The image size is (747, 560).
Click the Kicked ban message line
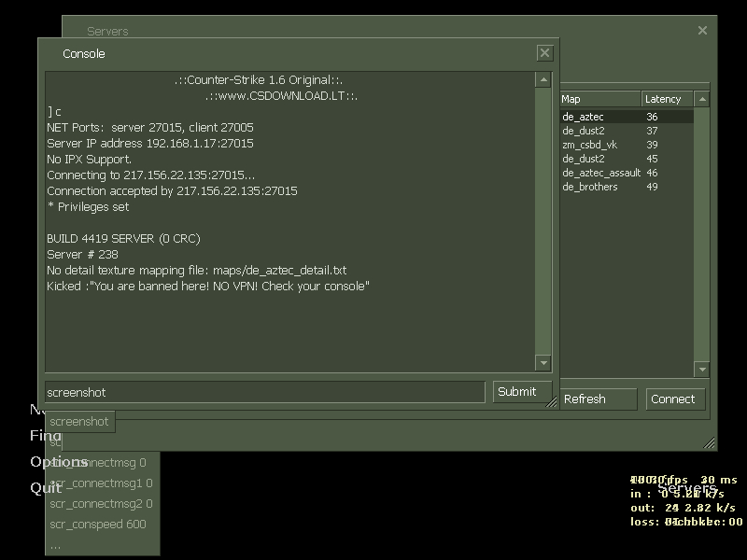click(x=208, y=287)
